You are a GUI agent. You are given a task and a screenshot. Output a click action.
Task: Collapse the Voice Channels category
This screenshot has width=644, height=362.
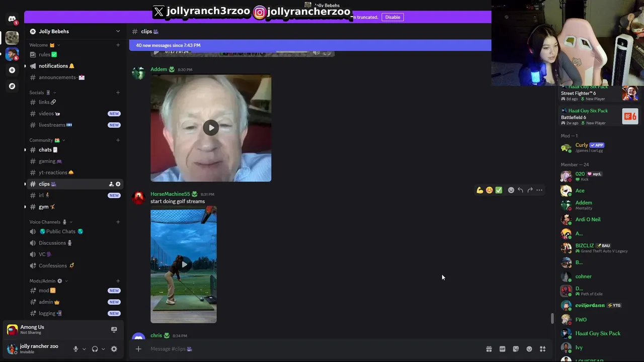(51, 222)
